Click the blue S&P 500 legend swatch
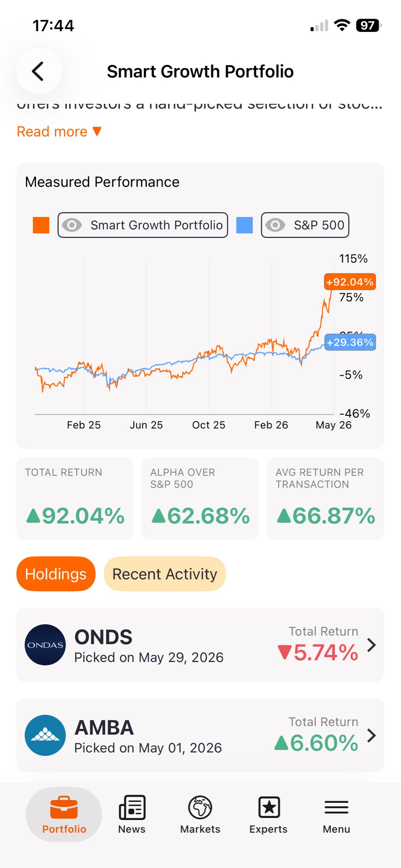The height and width of the screenshot is (868, 401). tap(245, 225)
